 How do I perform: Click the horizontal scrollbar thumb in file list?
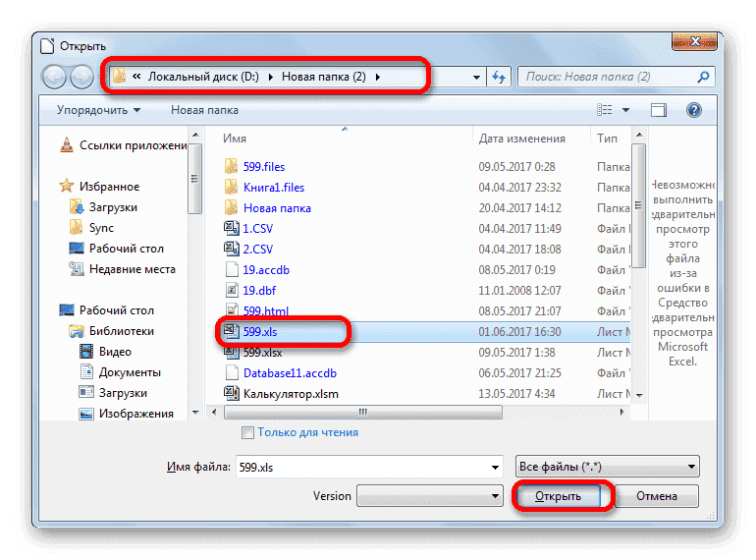(x=363, y=412)
